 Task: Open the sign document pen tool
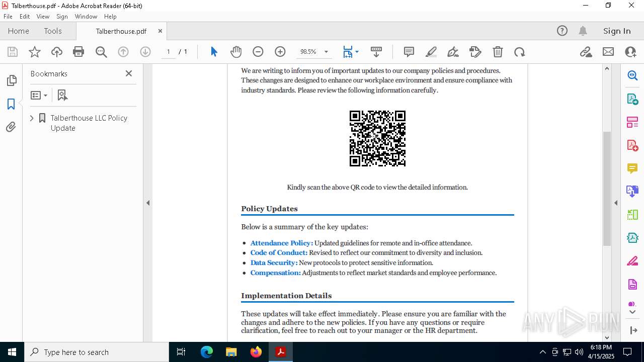pyautogui.click(x=453, y=52)
